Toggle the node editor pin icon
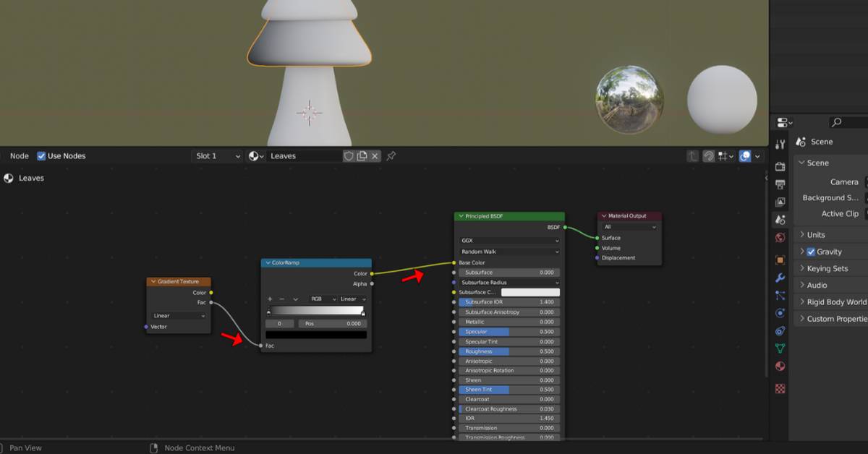This screenshot has height=454, width=868. pos(391,155)
